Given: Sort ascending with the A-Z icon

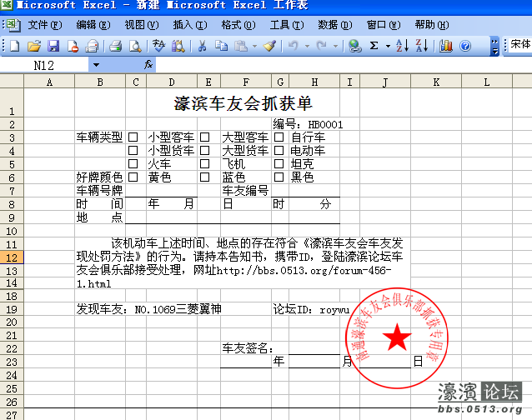Looking at the screenshot, I should pos(403,46).
